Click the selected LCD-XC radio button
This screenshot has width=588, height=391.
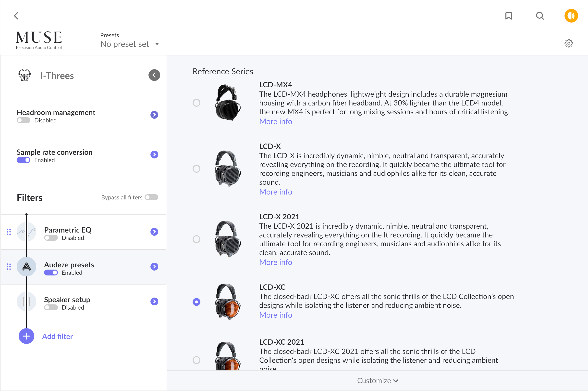click(x=196, y=302)
